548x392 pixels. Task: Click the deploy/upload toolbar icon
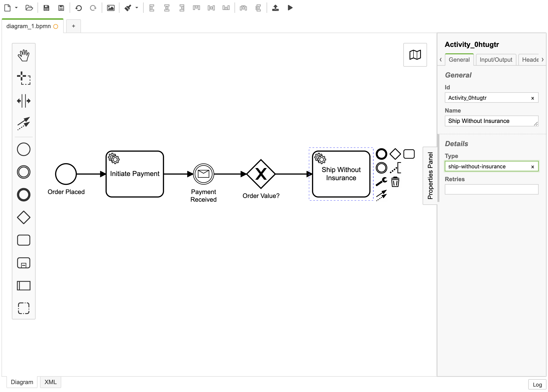276,8
